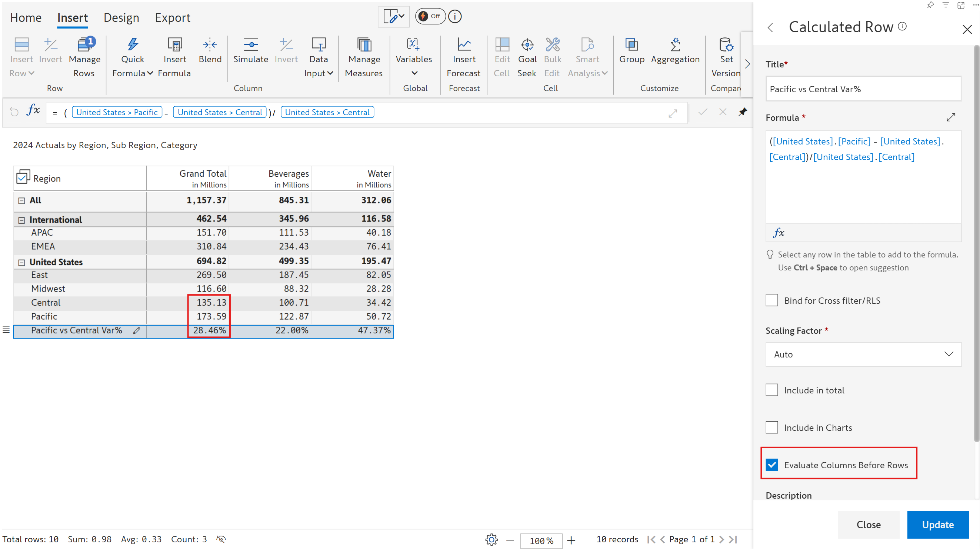The height and width of the screenshot is (549, 980).
Task: Uncheck Evaluate Columns Before Rows
Action: click(772, 465)
